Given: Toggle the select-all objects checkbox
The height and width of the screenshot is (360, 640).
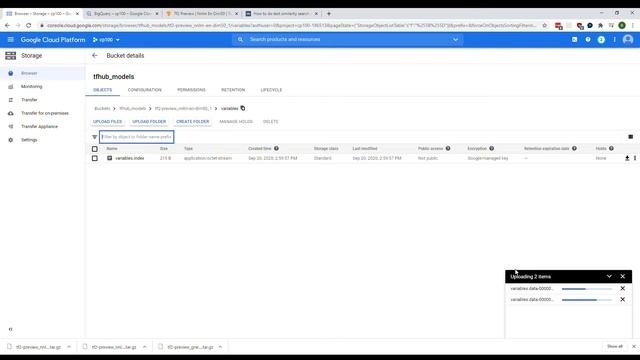Looking at the screenshot, I should tap(95, 149).
